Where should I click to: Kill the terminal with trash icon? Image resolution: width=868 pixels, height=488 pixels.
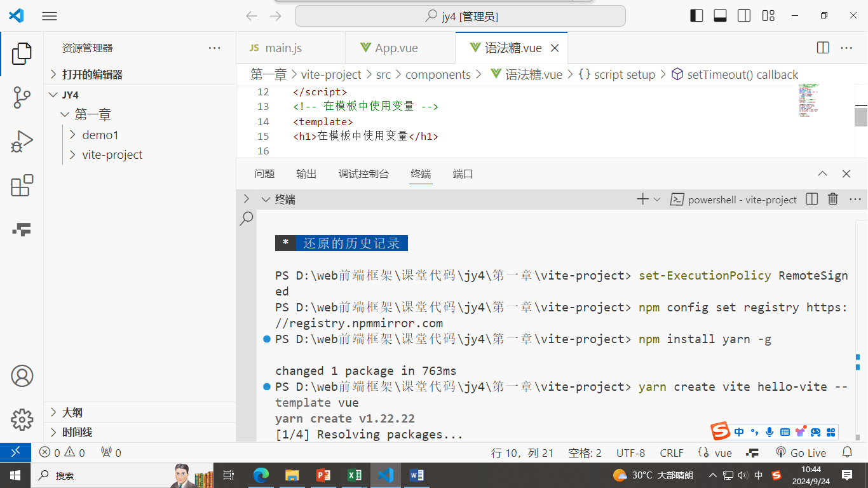(x=833, y=199)
